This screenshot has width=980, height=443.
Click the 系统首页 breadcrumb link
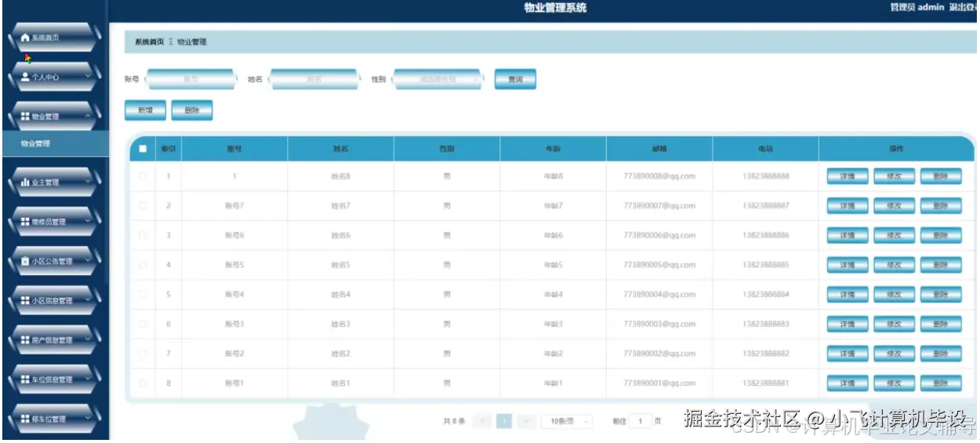149,42
